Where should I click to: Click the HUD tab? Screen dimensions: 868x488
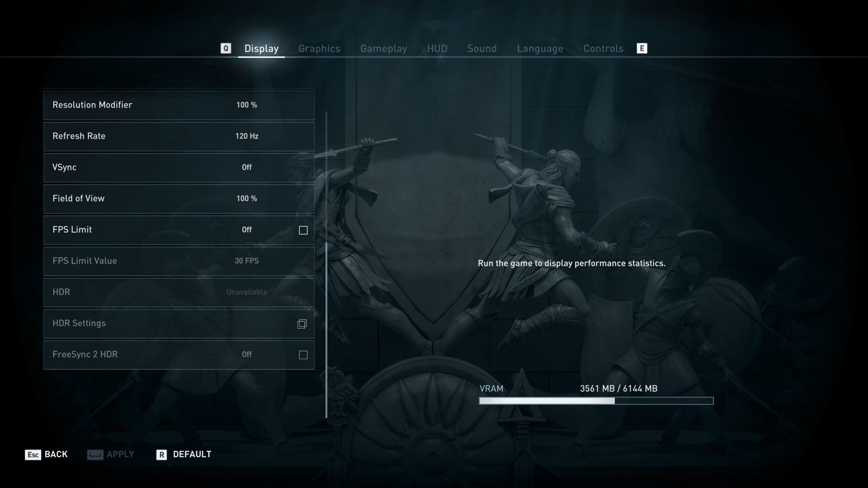pyautogui.click(x=437, y=49)
